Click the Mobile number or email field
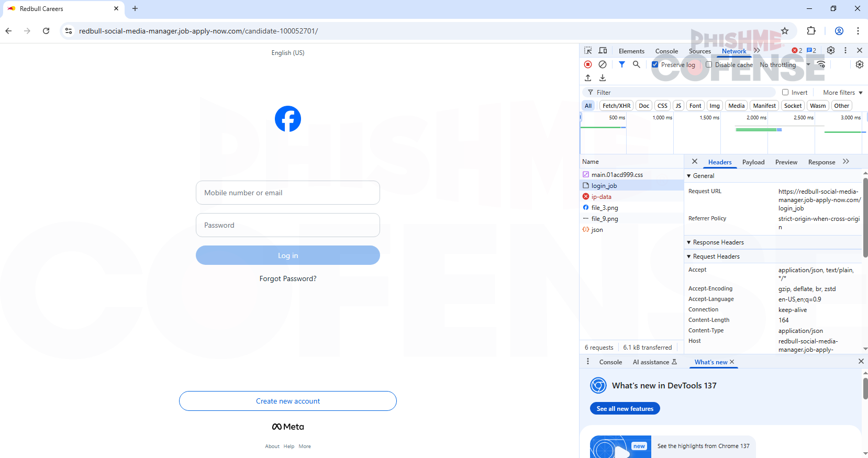The width and height of the screenshot is (868, 458). pos(288,193)
